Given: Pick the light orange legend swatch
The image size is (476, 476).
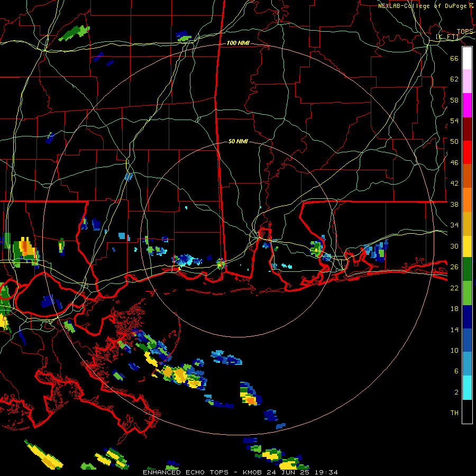Looking at the screenshot, I should tap(467, 200).
